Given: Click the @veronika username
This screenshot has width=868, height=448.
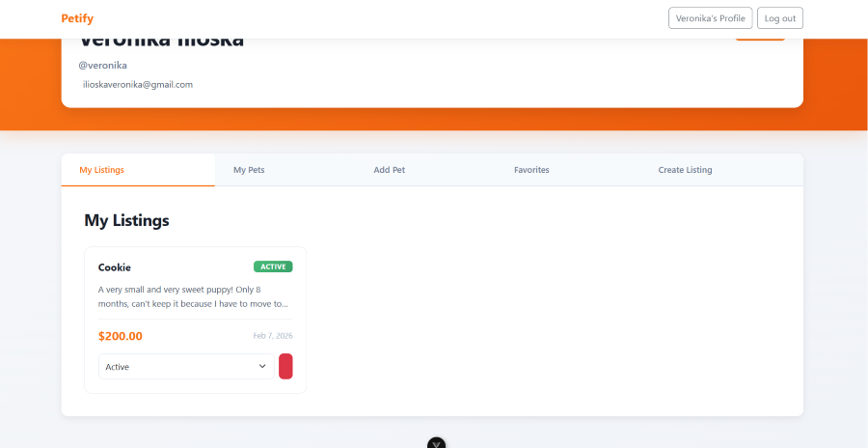Looking at the screenshot, I should click(x=103, y=65).
